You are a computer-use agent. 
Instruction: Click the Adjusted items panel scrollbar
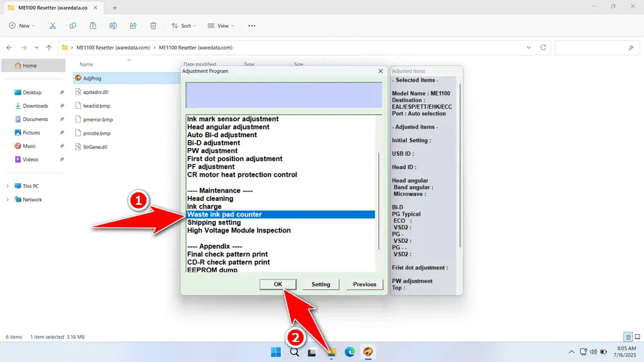[460, 165]
